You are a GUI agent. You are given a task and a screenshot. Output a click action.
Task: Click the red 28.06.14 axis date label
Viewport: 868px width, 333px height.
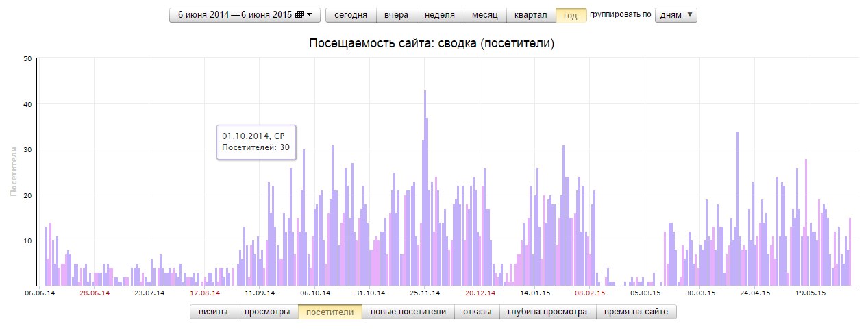(95, 293)
